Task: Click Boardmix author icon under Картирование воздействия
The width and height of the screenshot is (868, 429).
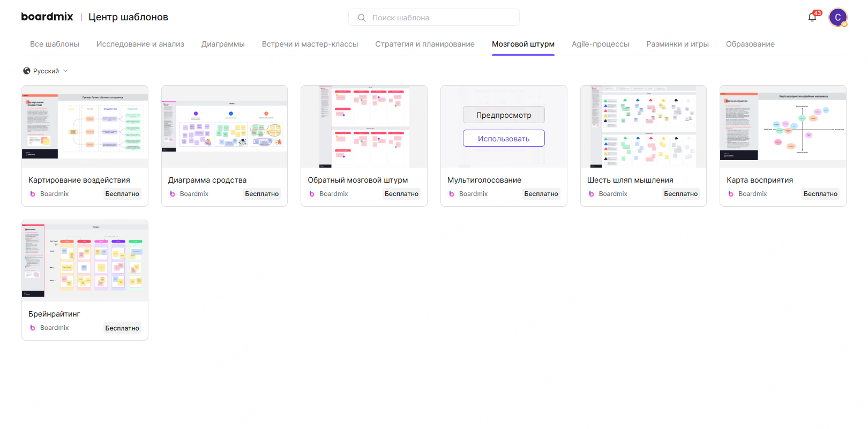Action: click(33, 194)
